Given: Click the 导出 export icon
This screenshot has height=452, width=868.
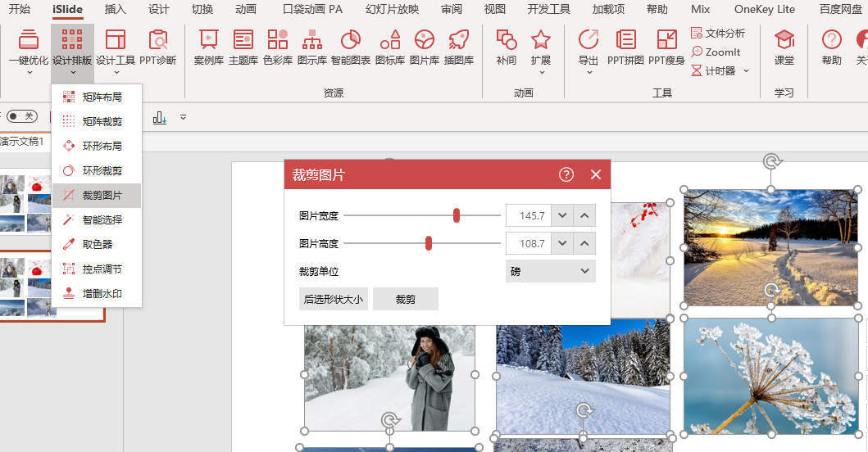Looking at the screenshot, I should (588, 40).
